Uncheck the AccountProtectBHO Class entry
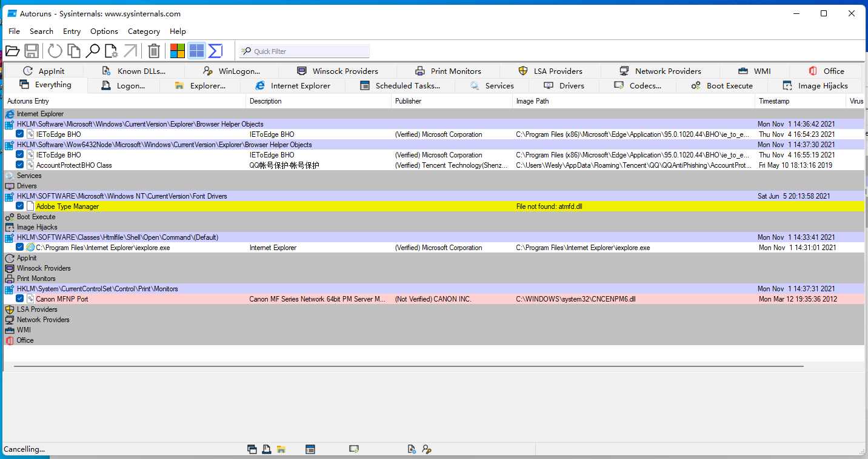 point(20,165)
